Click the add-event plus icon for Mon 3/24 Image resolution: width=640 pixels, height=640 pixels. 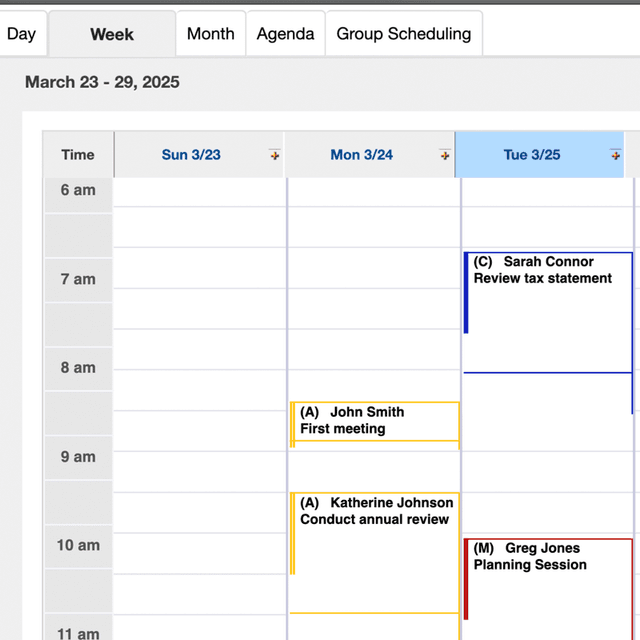(x=445, y=155)
